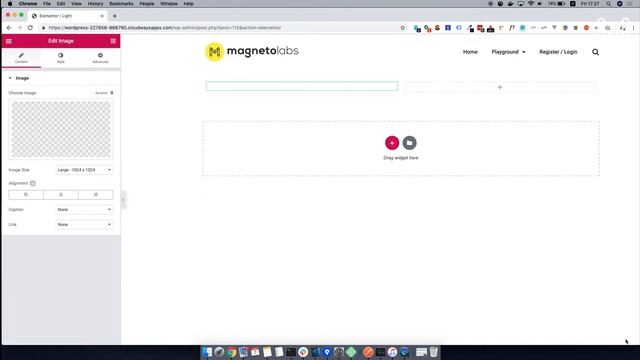The width and height of the screenshot is (640, 360).
Task: Open Spotlight search in menu bar
Action: (609, 4)
